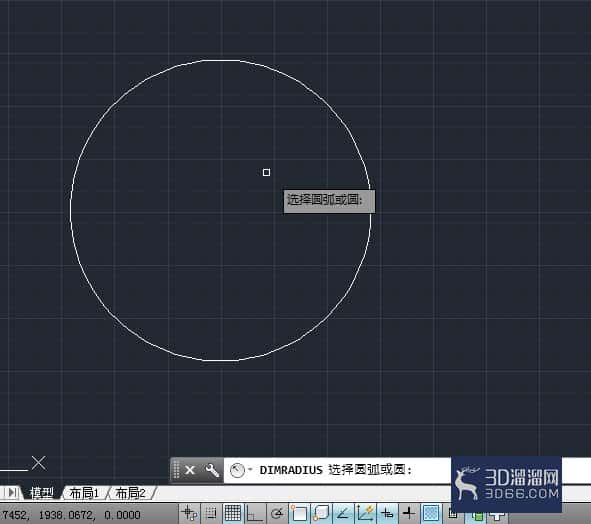Switch to the 模型 tab
The height and width of the screenshot is (524, 591).
pyautogui.click(x=42, y=493)
